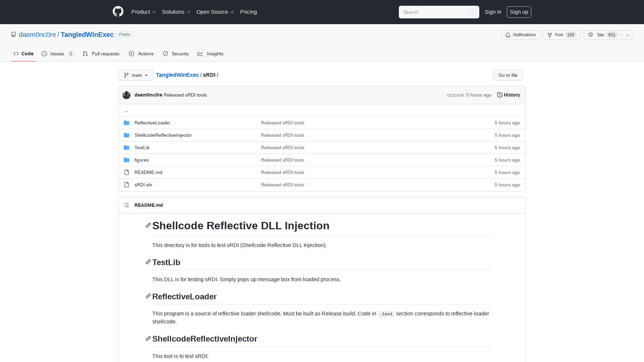Open the ReflectiveLoader folder name
Screen dimensions: 644x362
152,123
